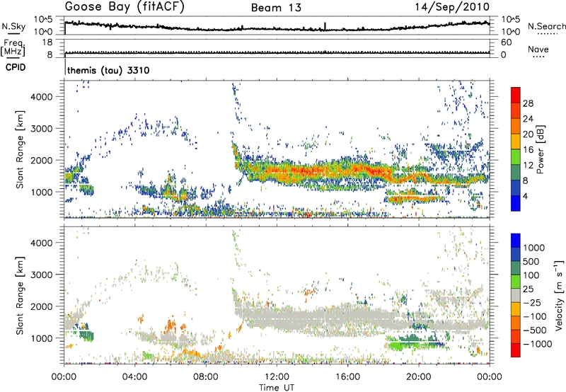Pick the bright blue bottom Power colorbar segment
This screenshot has height=392, width=566.
pyautogui.click(x=516, y=204)
